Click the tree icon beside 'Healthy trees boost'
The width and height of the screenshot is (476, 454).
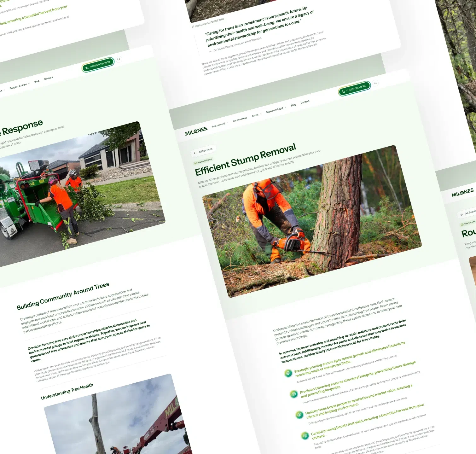tap(299, 415)
